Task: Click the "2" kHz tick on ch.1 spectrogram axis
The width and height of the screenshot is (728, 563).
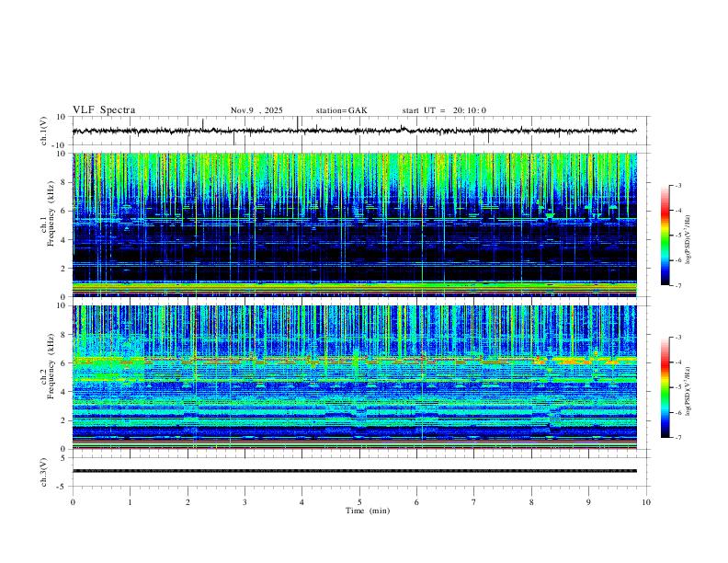Action: 63,268
